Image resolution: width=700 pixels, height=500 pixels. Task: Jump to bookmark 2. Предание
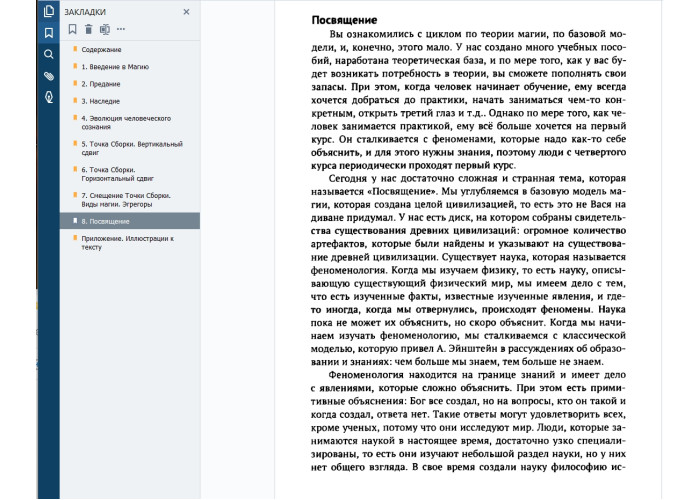pos(101,83)
